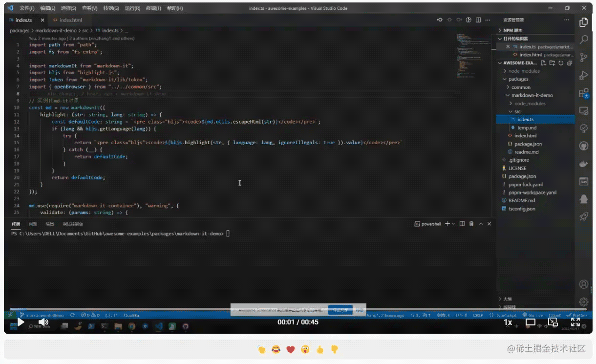This screenshot has width=596, height=364.
Task: Click the thumbs-down reaction emoji
Action: tap(335, 349)
